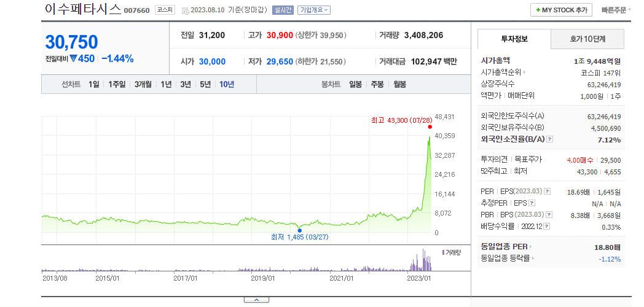Click the 실시간 button

283,10
